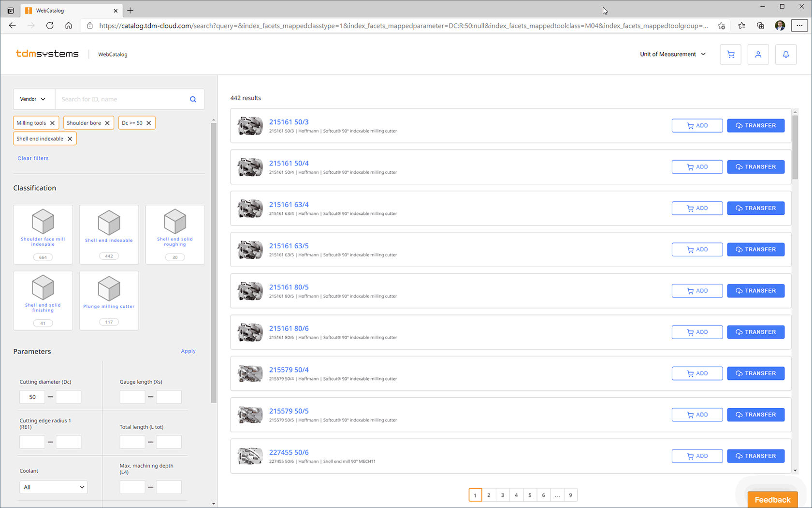Select Plunge milling cutter classification

tap(109, 300)
